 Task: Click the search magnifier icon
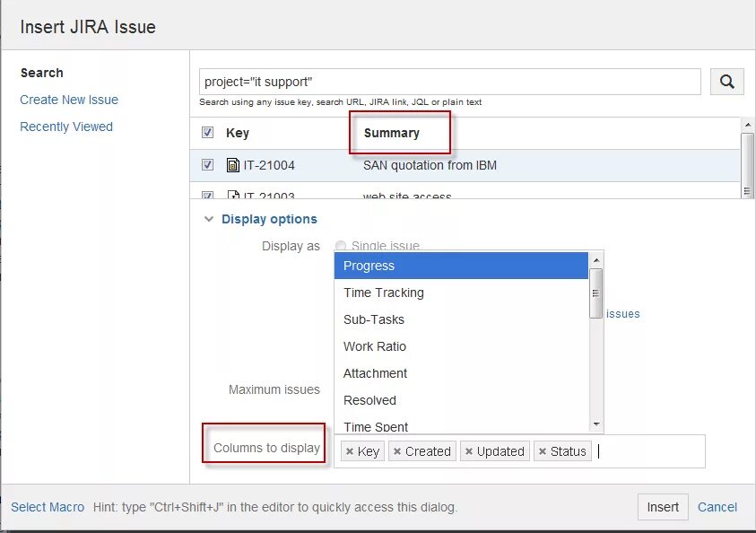(726, 81)
